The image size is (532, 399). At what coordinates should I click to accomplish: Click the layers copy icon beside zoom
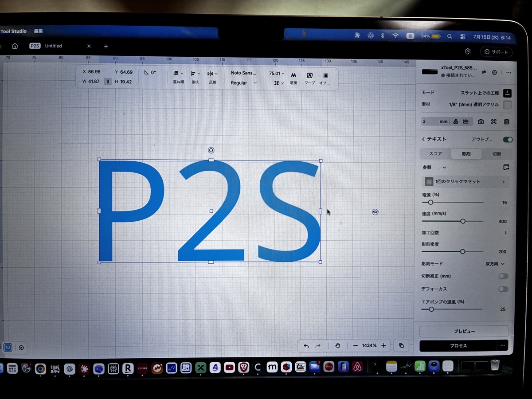click(x=401, y=346)
